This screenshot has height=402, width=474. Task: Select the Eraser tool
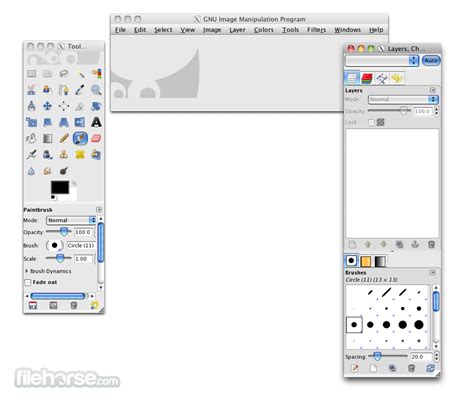96,138
